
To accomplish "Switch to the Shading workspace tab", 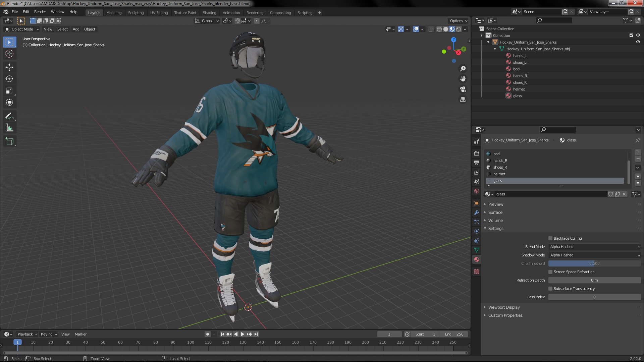I will (x=209, y=13).
